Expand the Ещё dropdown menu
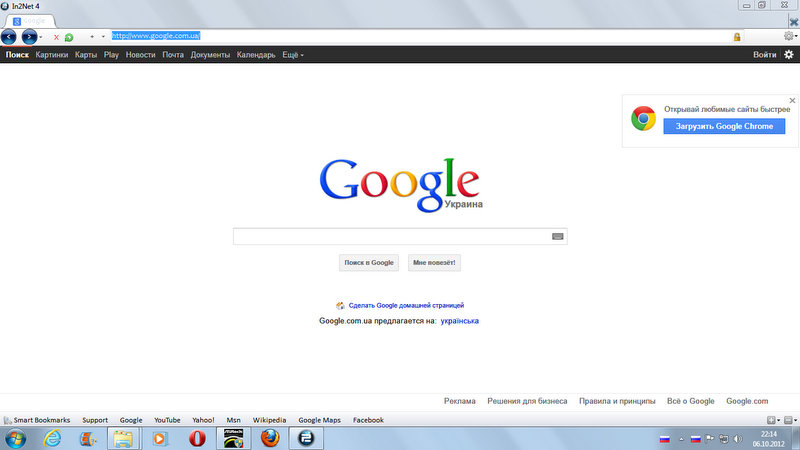The width and height of the screenshot is (800, 450). (x=293, y=55)
